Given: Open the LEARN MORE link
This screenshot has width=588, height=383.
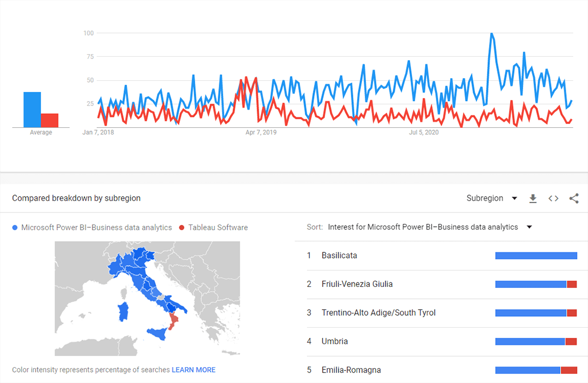Looking at the screenshot, I should pyautogui.click(x=194, y=370).
